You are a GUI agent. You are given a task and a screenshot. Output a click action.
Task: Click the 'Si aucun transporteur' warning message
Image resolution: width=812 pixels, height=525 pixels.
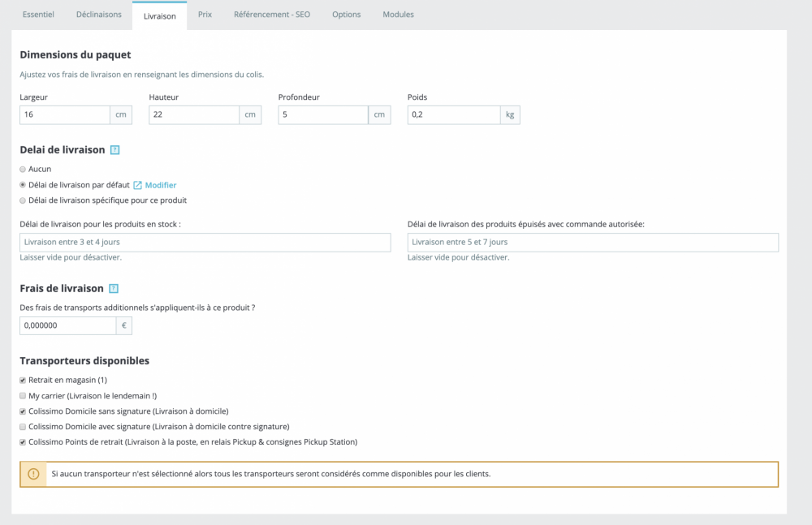pyautogui.click(x=271, y=474)
